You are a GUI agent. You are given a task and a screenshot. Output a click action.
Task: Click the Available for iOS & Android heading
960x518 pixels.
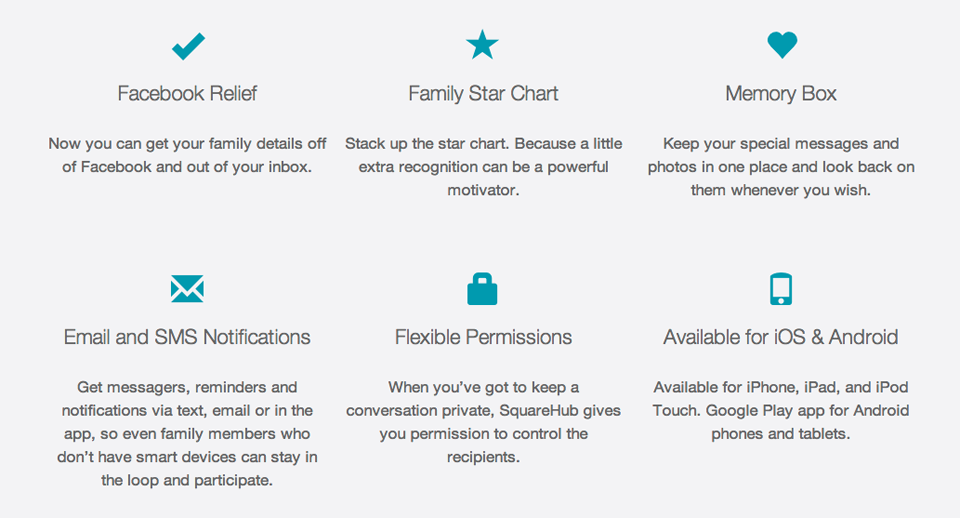pos(781,338)
